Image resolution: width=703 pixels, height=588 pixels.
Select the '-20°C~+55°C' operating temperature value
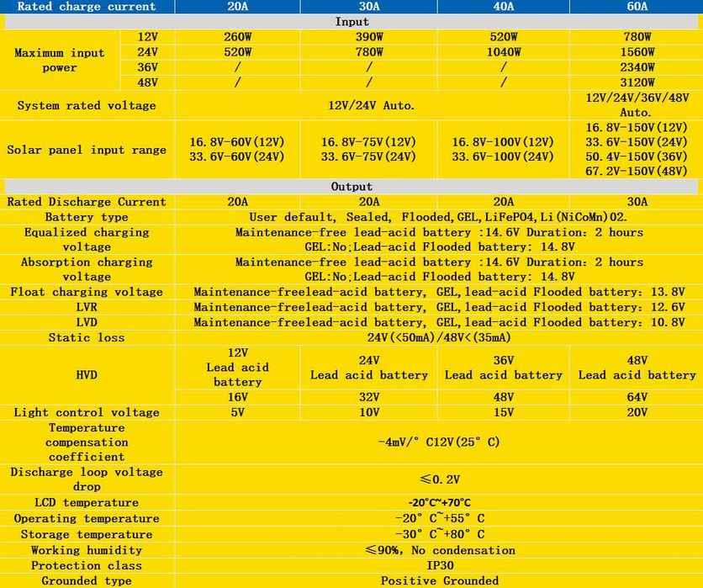pyautogui.click(x=439, y=518)
